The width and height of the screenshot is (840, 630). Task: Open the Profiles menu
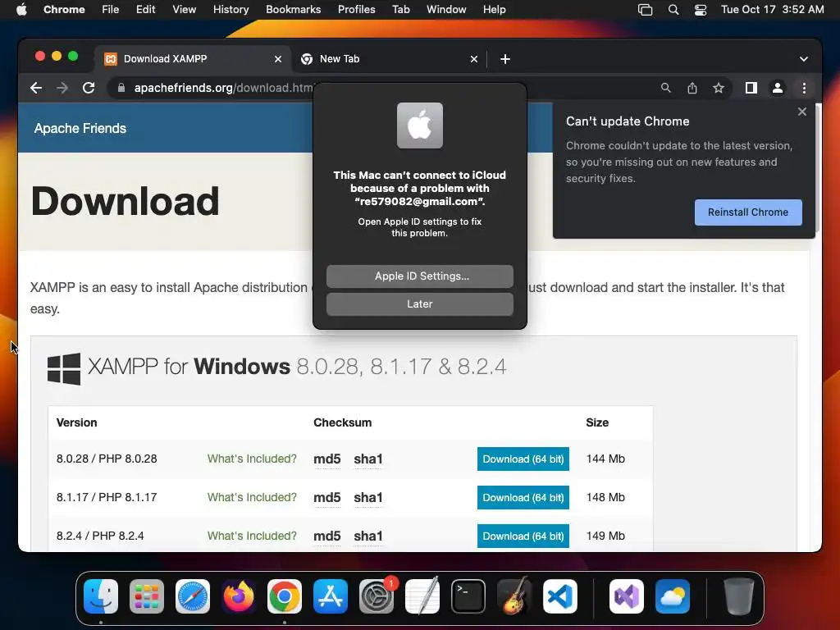(356, 10)
